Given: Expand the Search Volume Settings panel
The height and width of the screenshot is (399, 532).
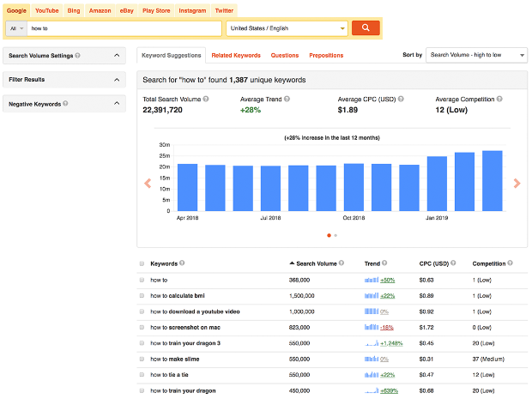Looking at the screenshot, I should click(x=64, y=55).
